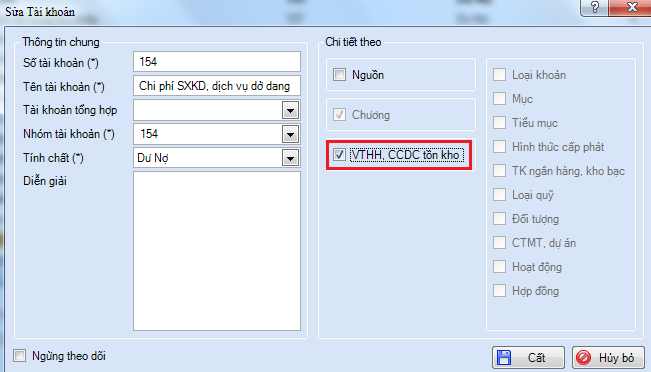Screen dimensions: 651x372
Task: Expand the Nhóm tài khoản dropdown arrow
Action: pyautogui.click(x=290, y=134)
